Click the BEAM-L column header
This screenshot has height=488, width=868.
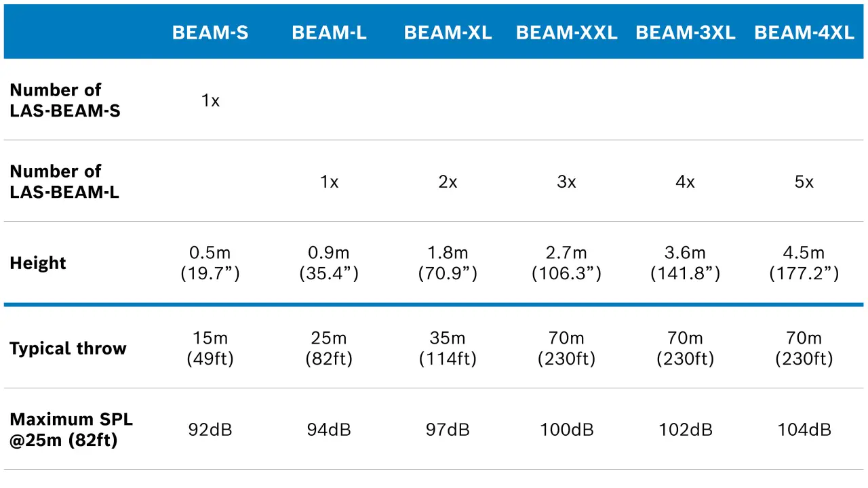tap(329, 33)
